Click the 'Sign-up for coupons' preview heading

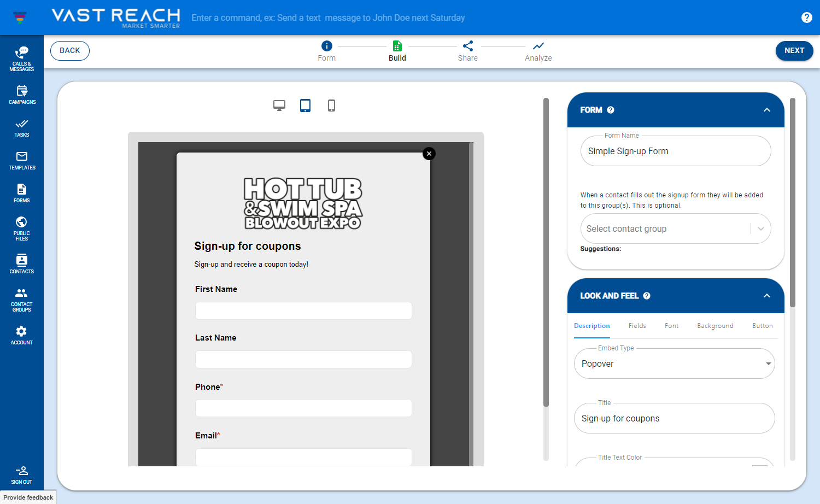pos(248,246)
